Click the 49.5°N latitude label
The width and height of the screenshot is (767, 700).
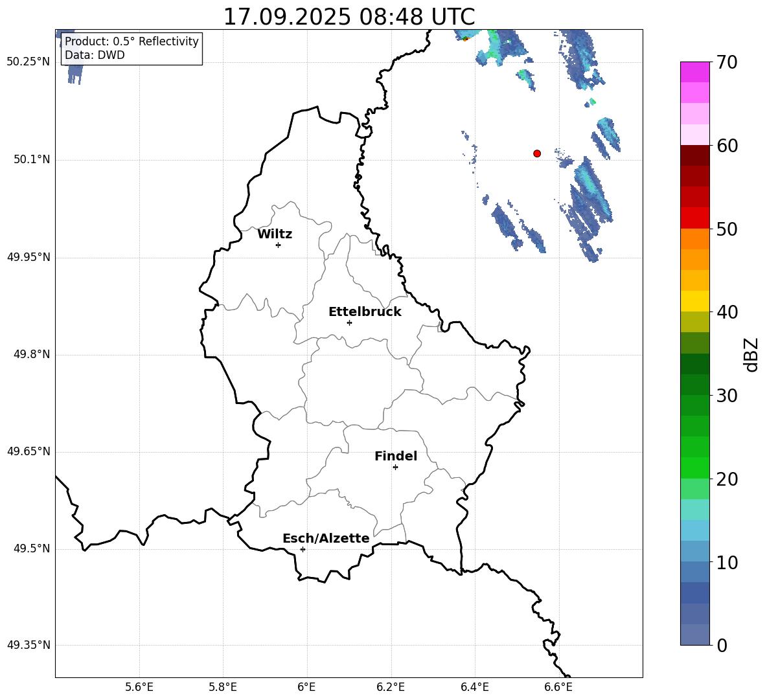click(x=32, y=548)
